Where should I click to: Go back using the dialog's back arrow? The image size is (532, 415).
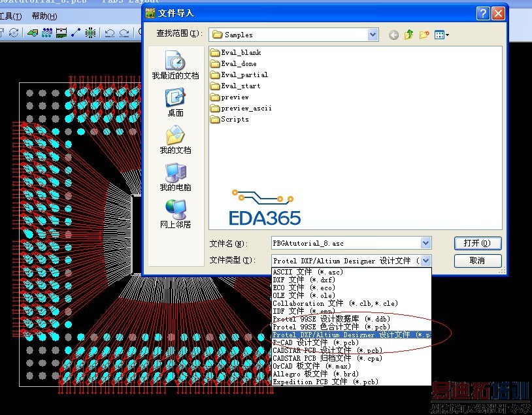click(393, 35)
